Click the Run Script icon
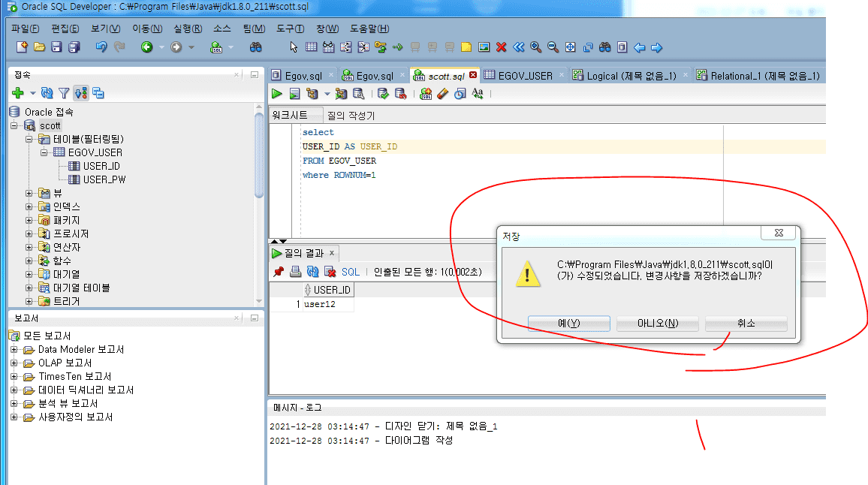The height and width of the screenshot is (485, 868). point(294,94)
